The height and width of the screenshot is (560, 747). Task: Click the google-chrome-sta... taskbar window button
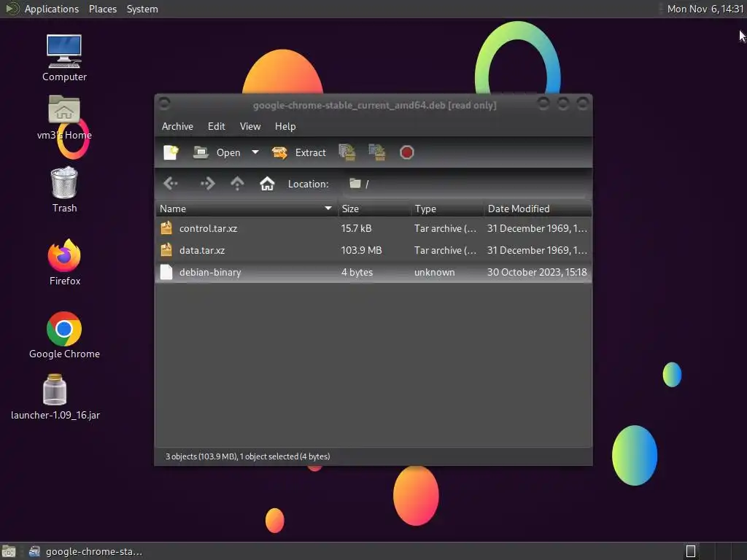coord(86,551)
